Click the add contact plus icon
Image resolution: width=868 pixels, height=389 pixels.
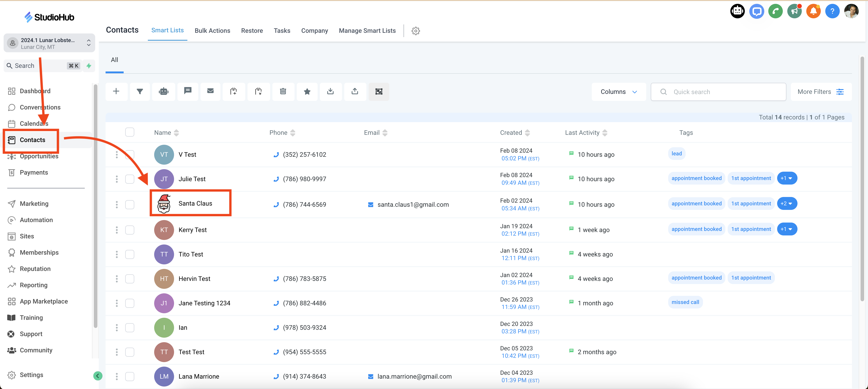coord(116,91)
